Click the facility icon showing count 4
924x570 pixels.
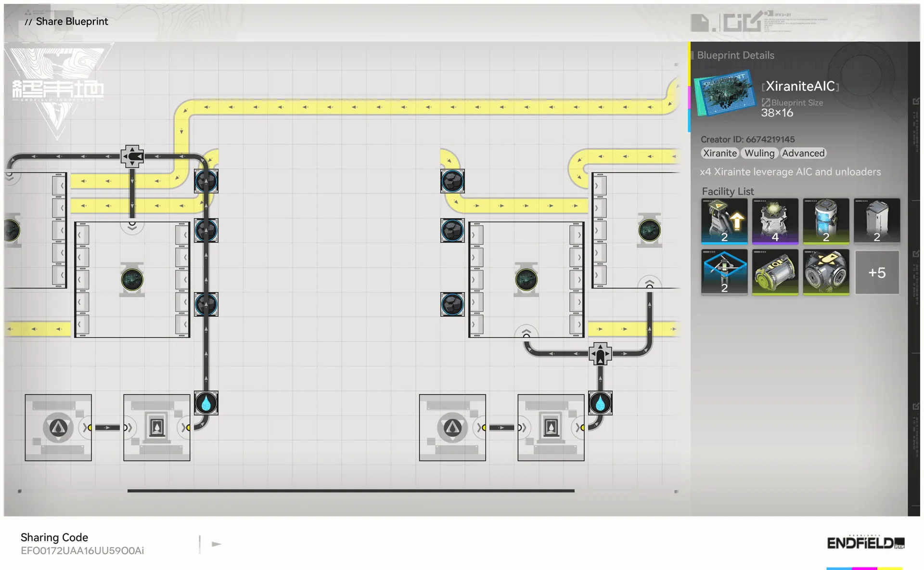(x=775, y=221)
